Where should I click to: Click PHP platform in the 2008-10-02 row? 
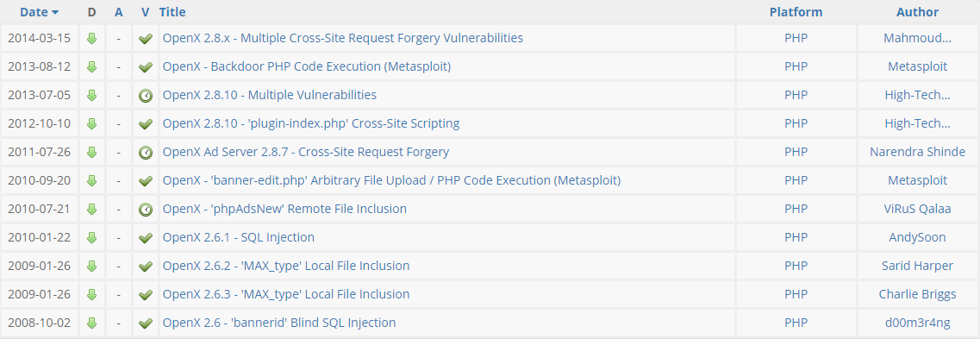pos(796,323)
